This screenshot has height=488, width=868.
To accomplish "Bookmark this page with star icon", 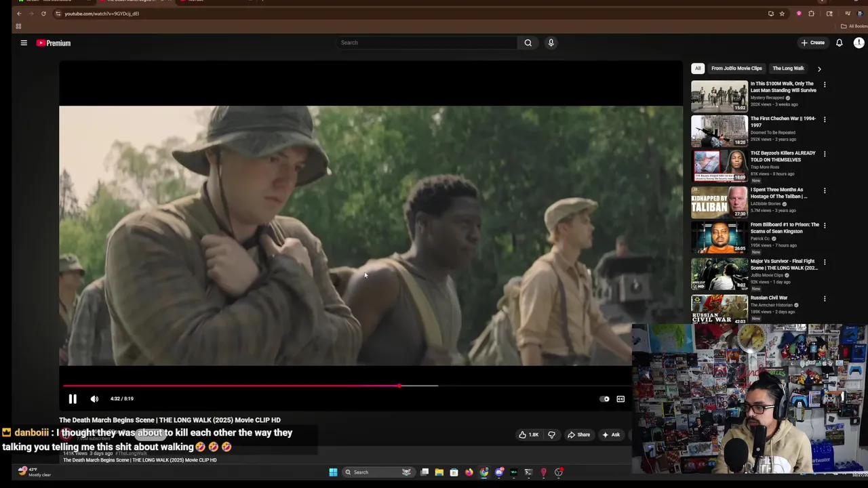I will [x=782, y=14].
